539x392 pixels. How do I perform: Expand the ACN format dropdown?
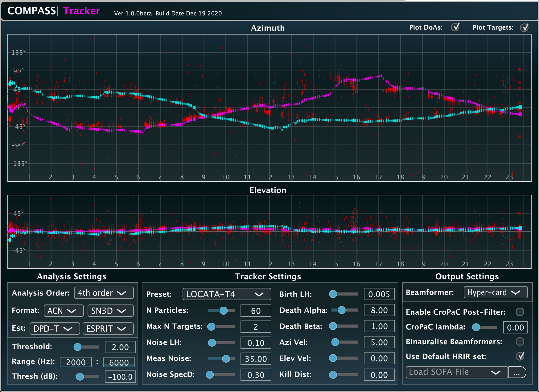click(64, 311)
